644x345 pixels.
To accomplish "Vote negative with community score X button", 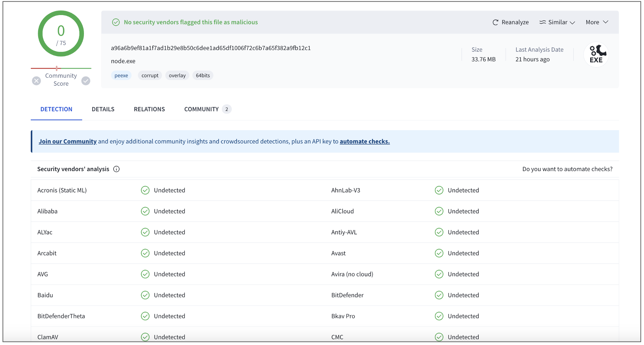I will [x=36, y=81].
